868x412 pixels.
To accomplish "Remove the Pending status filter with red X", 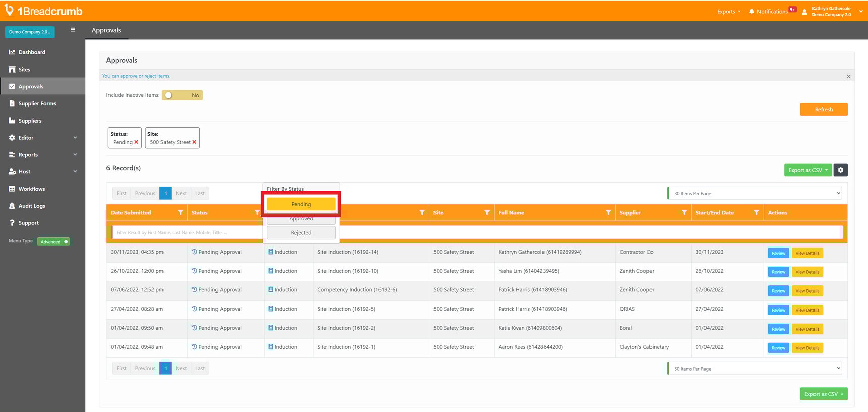I will pos(136,142).
